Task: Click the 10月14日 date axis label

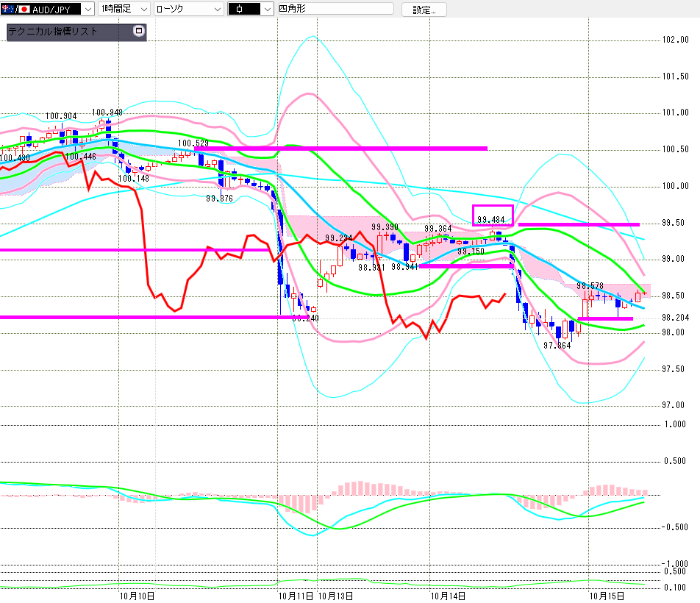Action: coord(449,595)
